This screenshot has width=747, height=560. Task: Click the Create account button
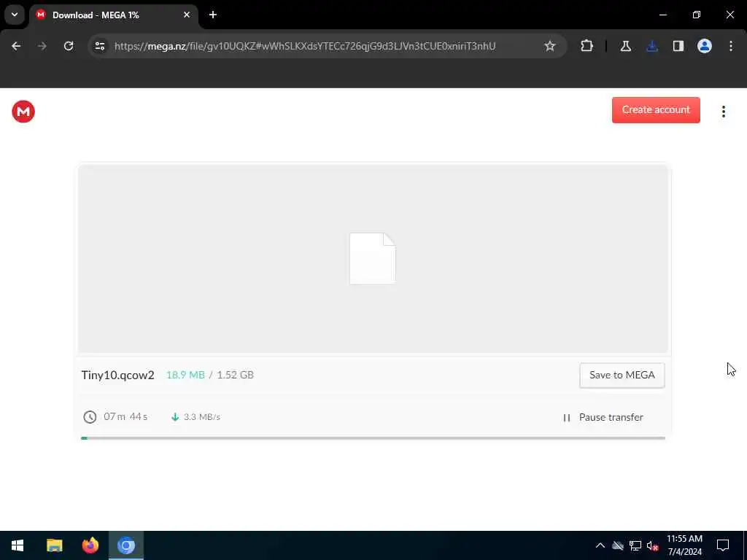tap(656, 110)
